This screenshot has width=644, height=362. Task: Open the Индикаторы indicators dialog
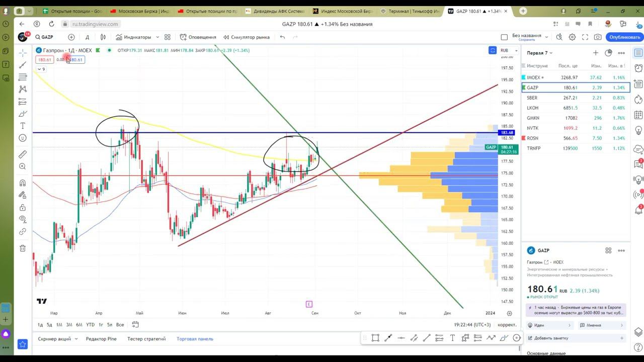pyautogui.click(x=133, y=37)
